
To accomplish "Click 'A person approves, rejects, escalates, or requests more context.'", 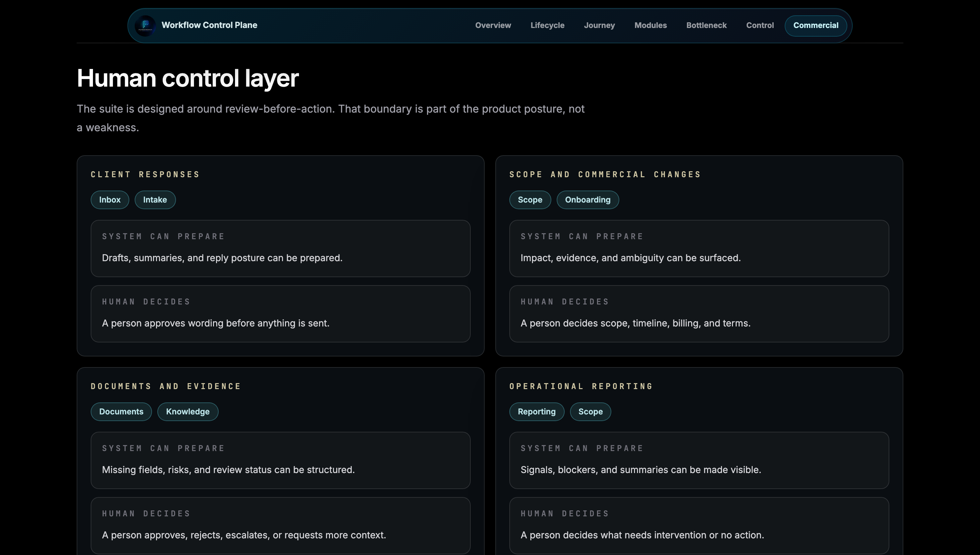I will pos(244,535).
